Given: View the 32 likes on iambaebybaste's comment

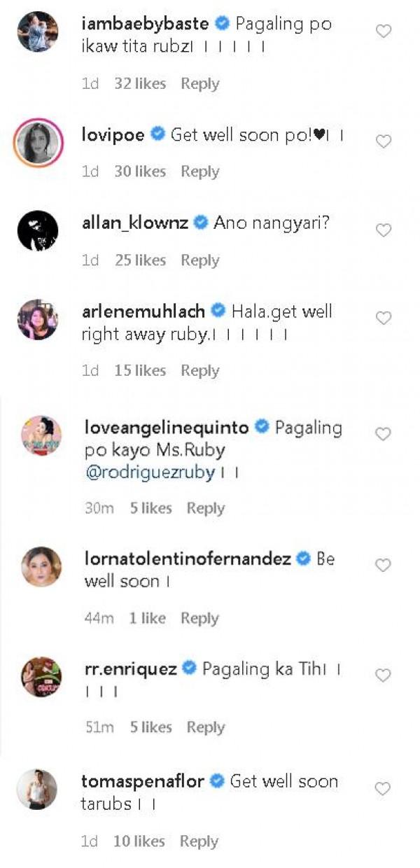Looking at the screenshot, I should (140, 84).
